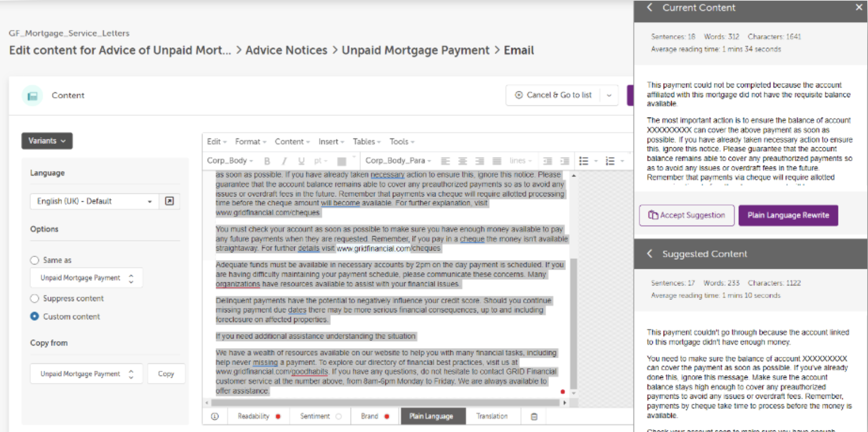This screenshot has height=432, width=868.
Task: Select the 'Same as' radio option
Action: [35, 260]
